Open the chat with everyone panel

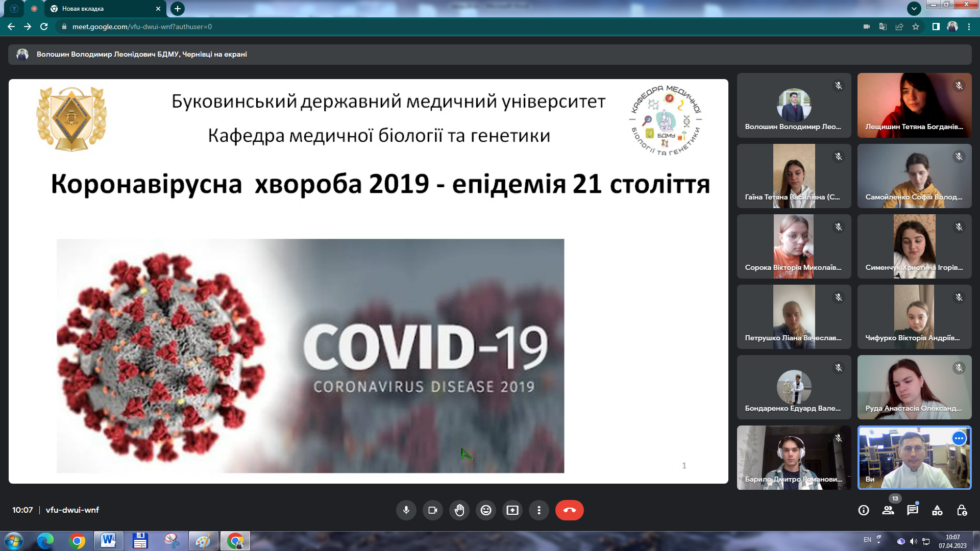(913, 510)
